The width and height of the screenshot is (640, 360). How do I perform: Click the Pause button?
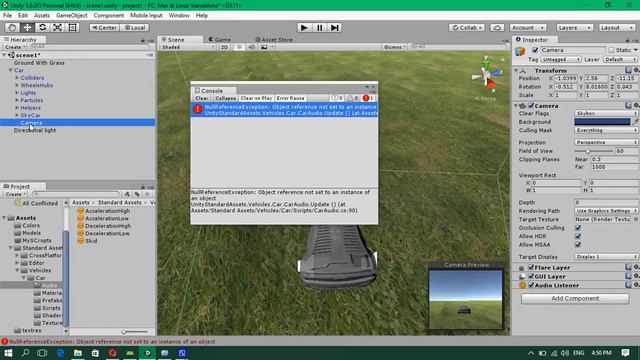tap(319, 27)
